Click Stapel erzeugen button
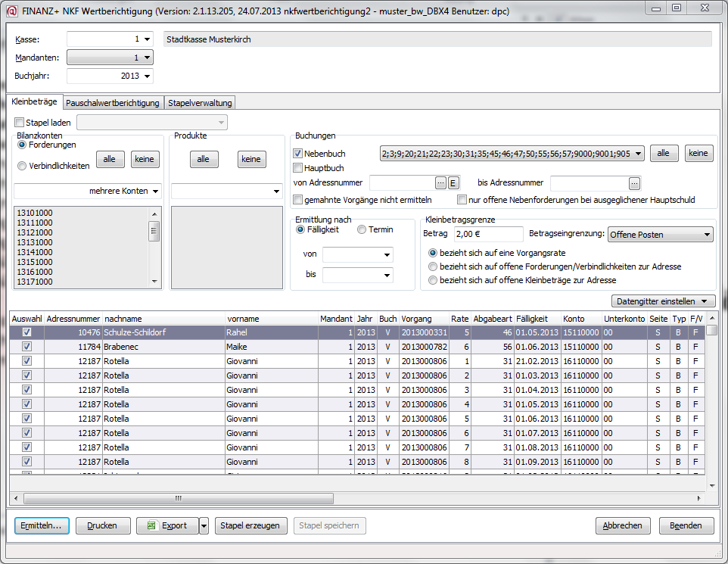 pos(250,525)
